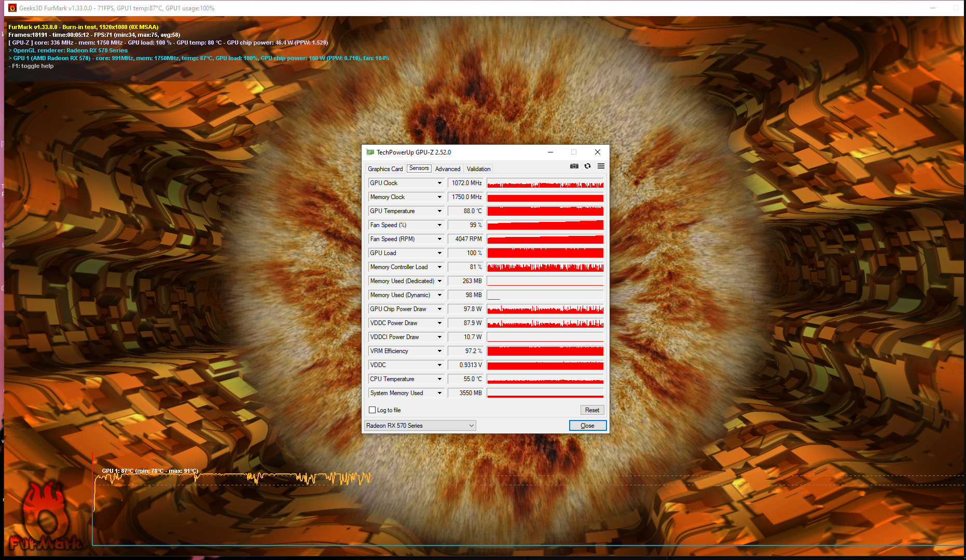The image size is (966, 560).
Task: Click the VDDC value 0.9313 V
Action: (x=466, y=365)
